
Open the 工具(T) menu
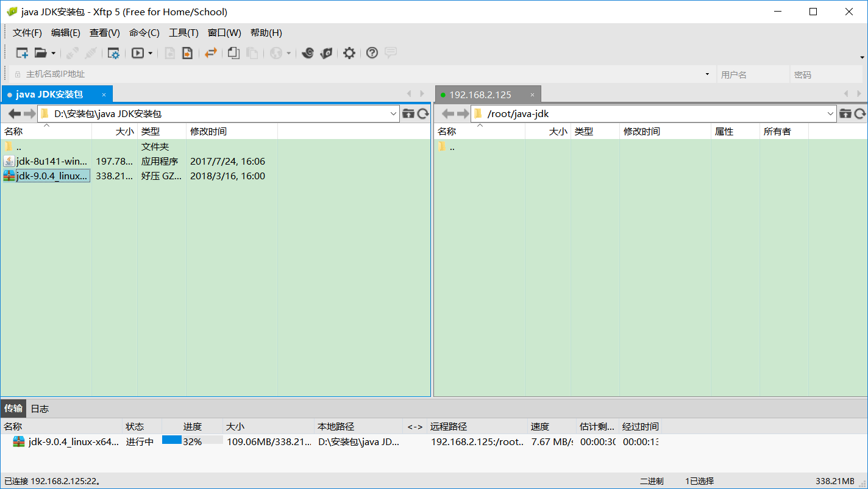pos(183,32)
